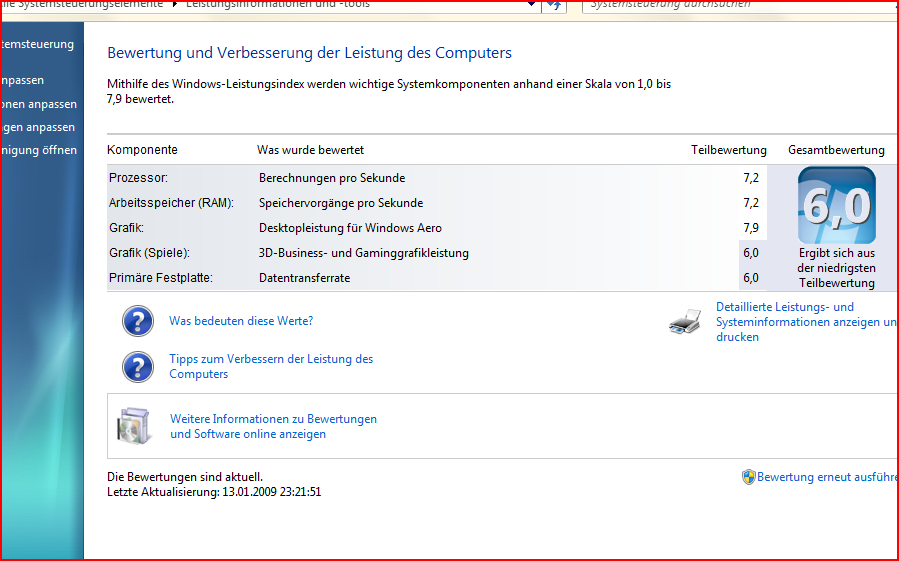Click the Grafik (Spiele) score 6,0
The image size is (899, 561).
tap(751, 253)
